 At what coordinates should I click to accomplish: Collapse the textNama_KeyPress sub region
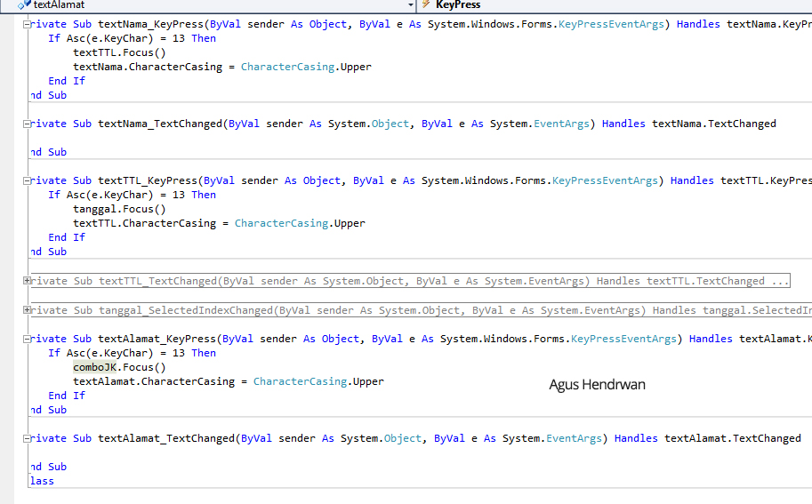(x=27, y=24)
